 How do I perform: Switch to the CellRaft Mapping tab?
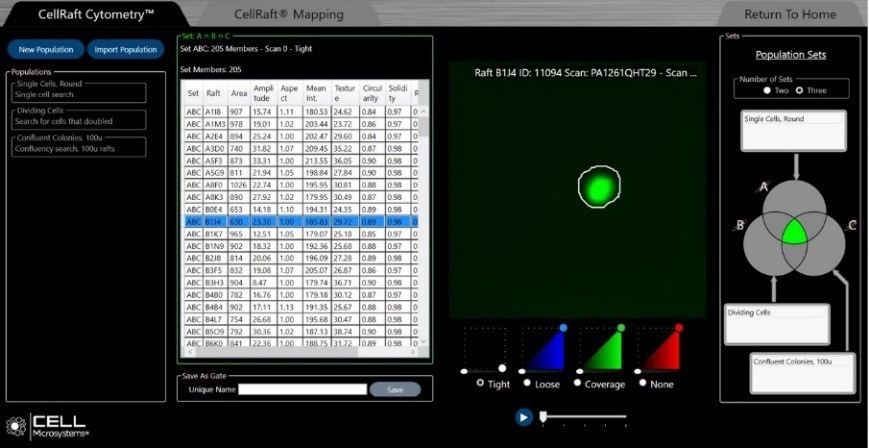(x=288, y=15)
